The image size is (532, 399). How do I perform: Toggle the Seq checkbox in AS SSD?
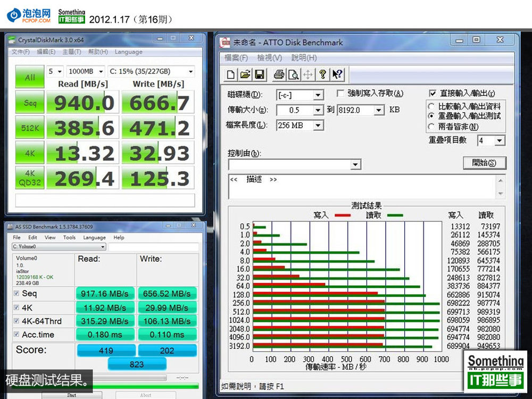pyautogui.click(x=16, y=293)
